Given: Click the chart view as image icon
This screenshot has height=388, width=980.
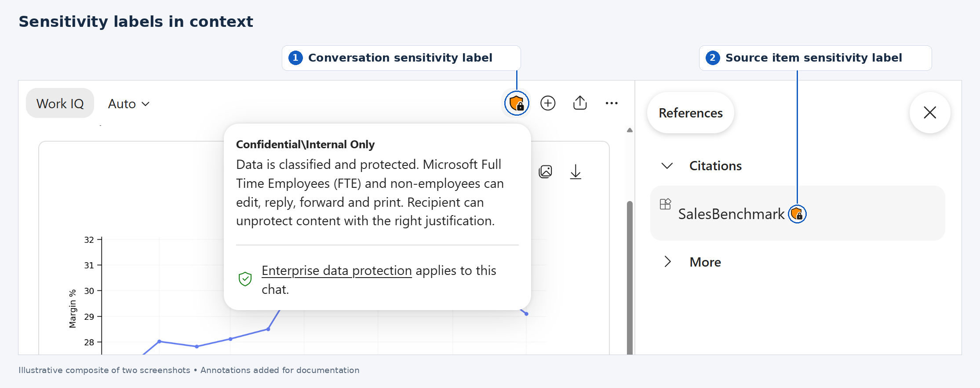Looking at the screenshot, I should (x=545, y=172).
